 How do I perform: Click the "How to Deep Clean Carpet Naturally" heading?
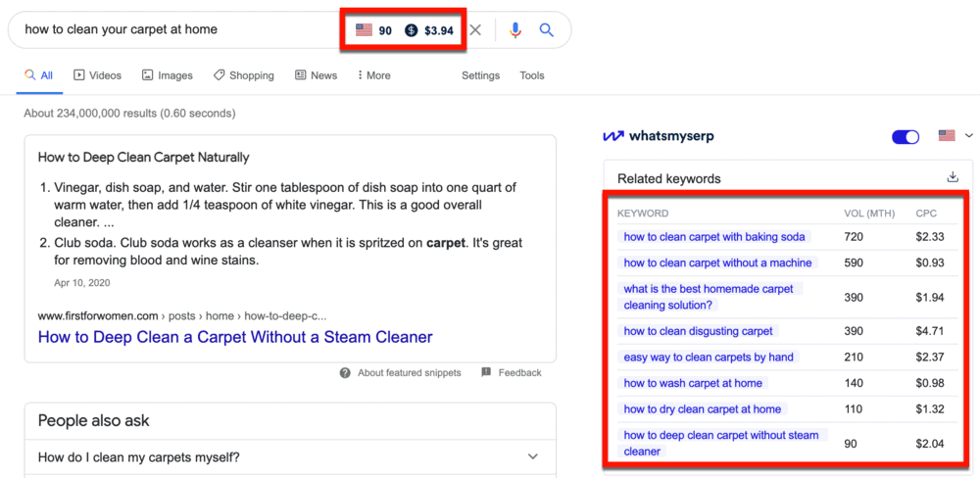click(x=143, y=158)
